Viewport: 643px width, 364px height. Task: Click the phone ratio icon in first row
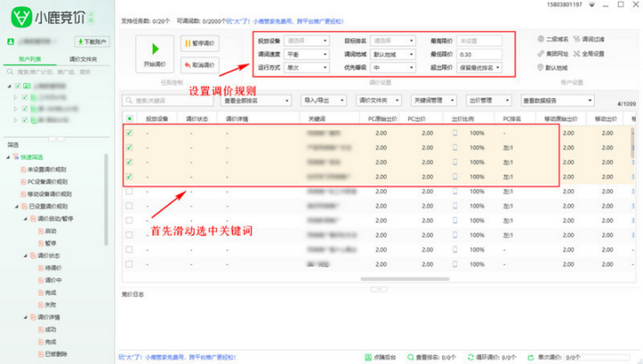[455, 133]
